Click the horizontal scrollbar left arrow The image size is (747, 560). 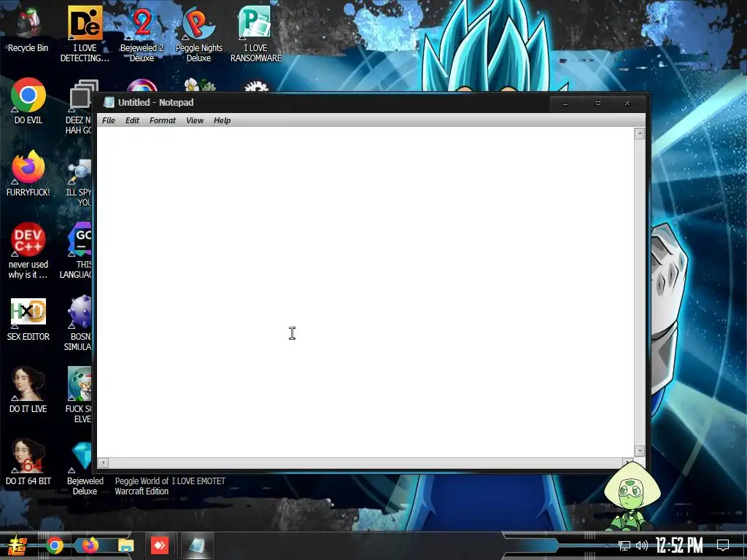pos(103,462)
